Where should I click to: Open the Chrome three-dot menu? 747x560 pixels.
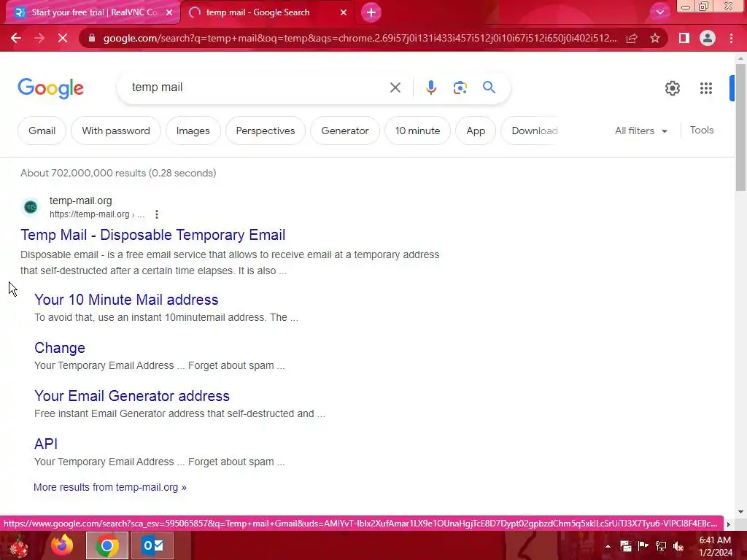click(x=731, y=38)
